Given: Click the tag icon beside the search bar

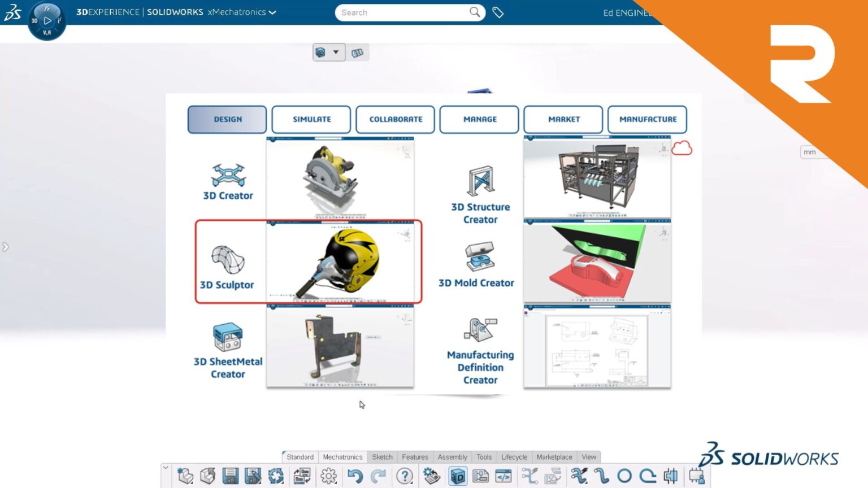Looking at the screenshot, I should click(x=498, y=12).
